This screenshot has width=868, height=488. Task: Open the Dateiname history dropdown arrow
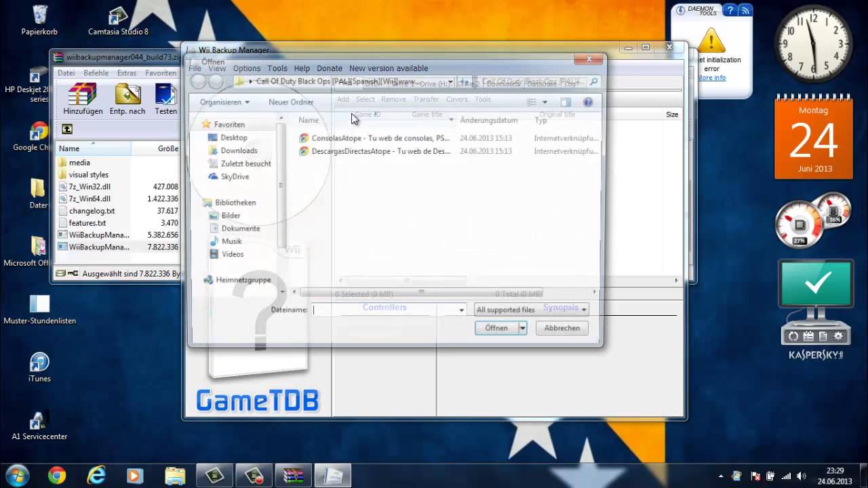pos(461,310)
